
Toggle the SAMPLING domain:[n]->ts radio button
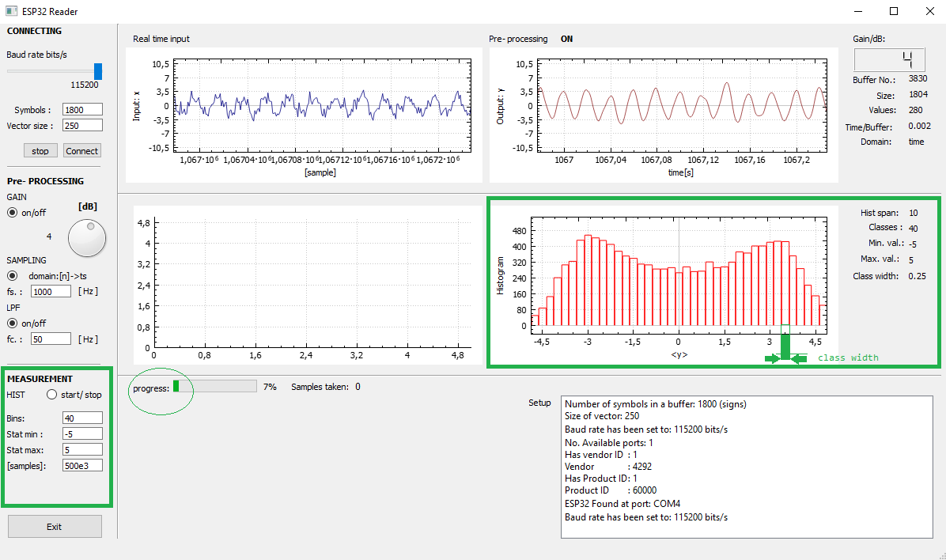click(12, 276)
